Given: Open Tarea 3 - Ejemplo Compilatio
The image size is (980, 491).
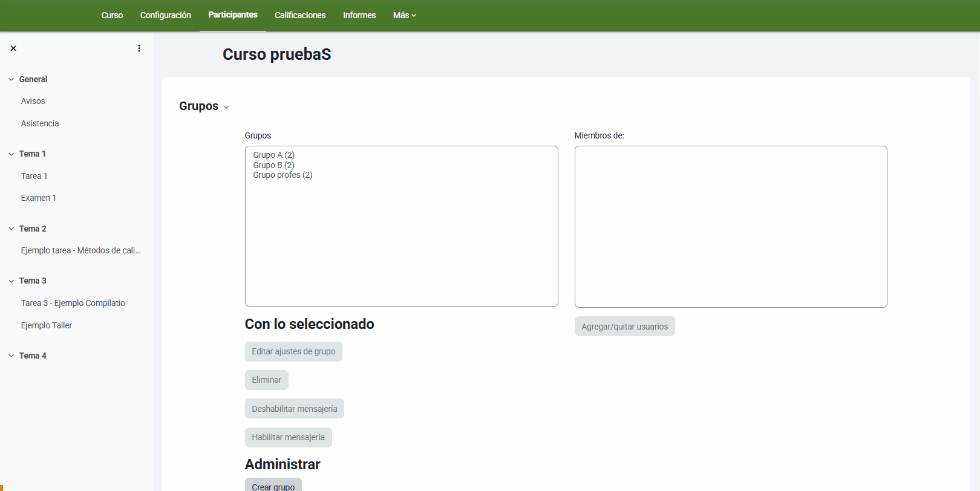Looking at the screenshot, I should [x=73, y=303].
